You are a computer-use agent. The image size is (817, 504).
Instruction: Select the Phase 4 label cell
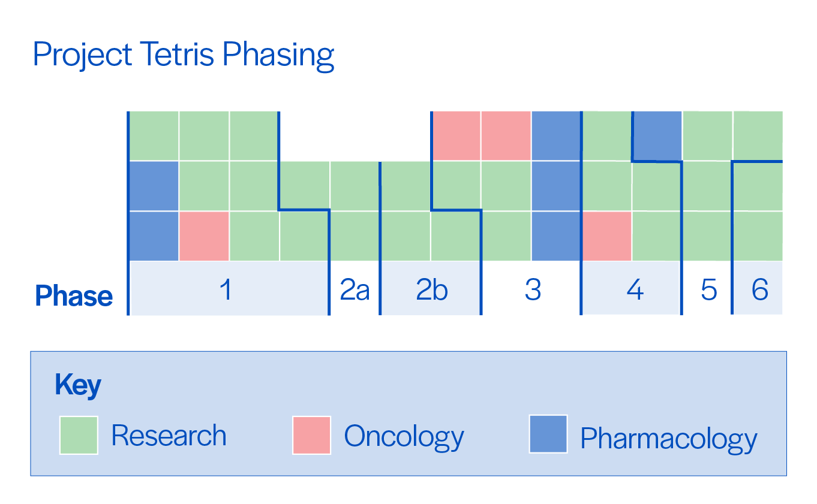(x=633, y=290)
